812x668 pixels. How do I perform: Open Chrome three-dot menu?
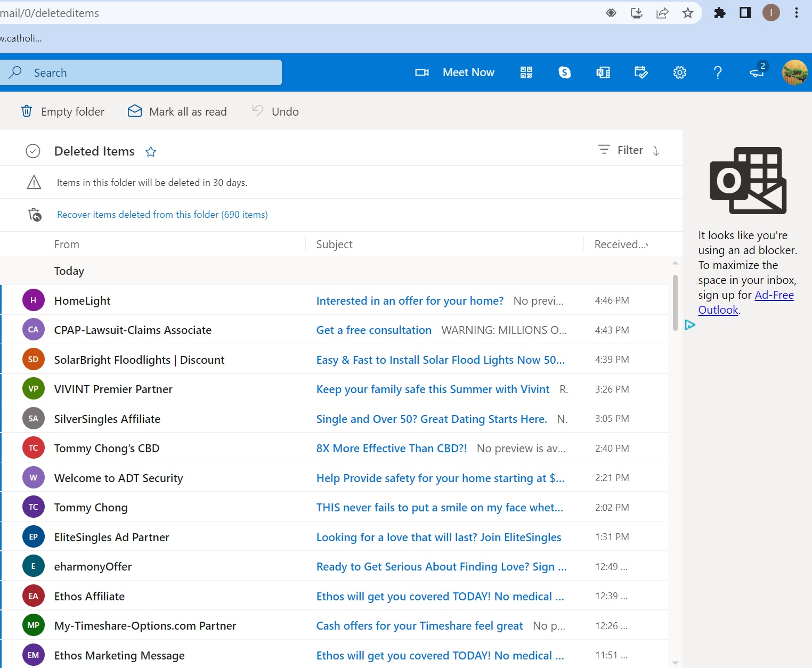tap(797, 13)
